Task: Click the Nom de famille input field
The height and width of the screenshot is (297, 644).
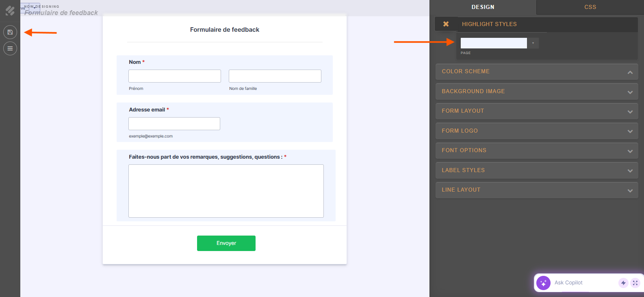Action: coord(275,76)
